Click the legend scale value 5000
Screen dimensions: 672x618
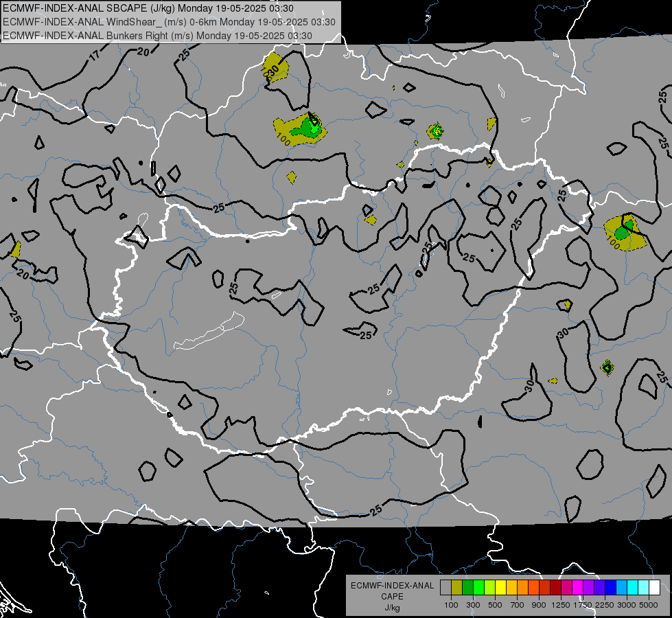(x=649, y=605)
